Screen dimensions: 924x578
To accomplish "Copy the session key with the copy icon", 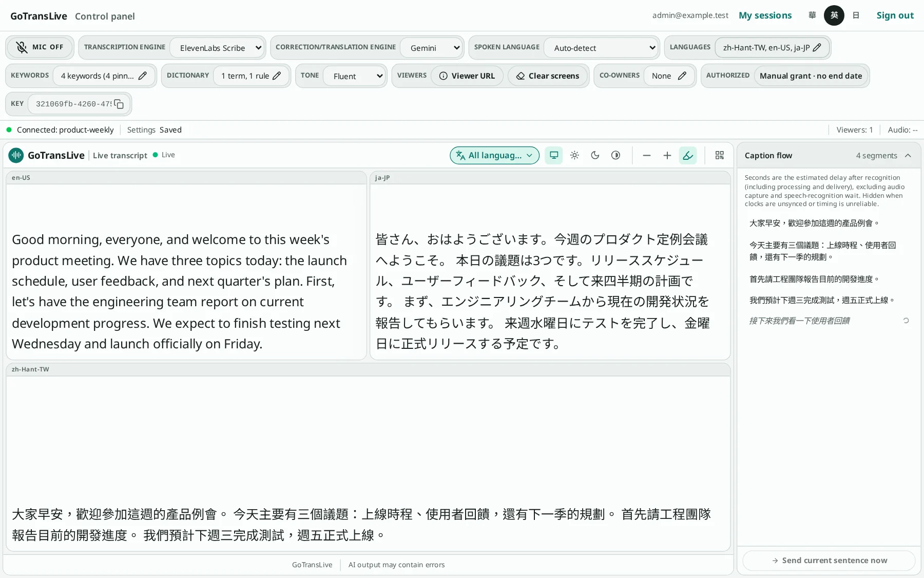I will (119, 104).
